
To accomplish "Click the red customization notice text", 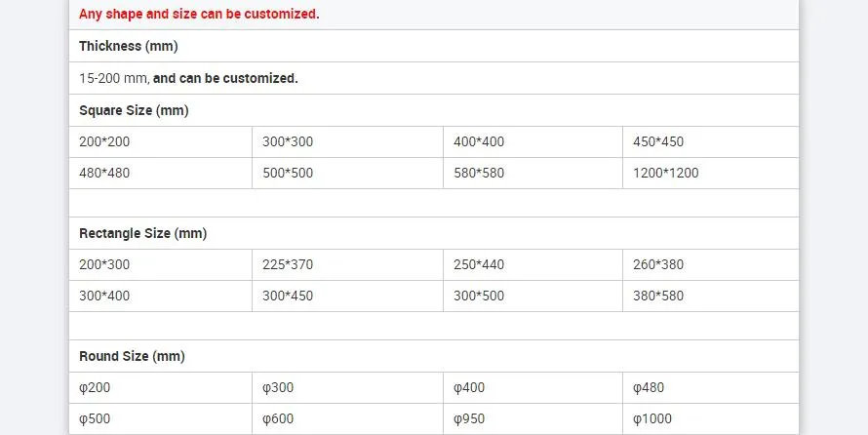I will [x=199, y=15].
